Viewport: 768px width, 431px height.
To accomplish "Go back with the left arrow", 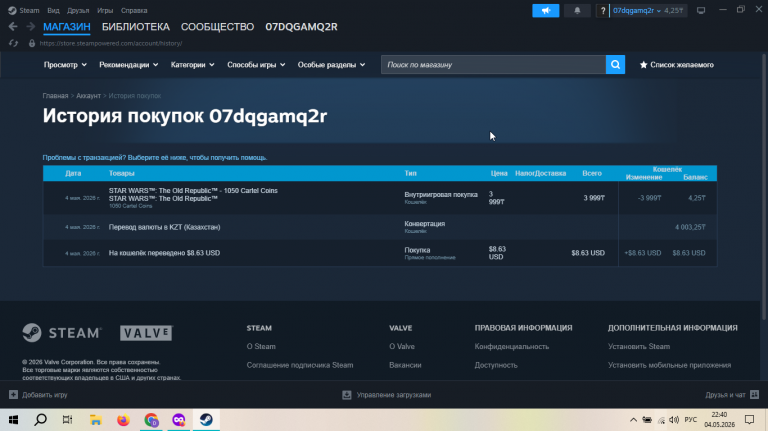I will [13, 26].
